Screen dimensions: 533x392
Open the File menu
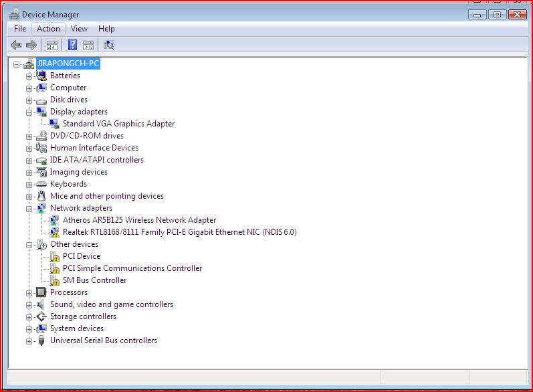point(20,29)
